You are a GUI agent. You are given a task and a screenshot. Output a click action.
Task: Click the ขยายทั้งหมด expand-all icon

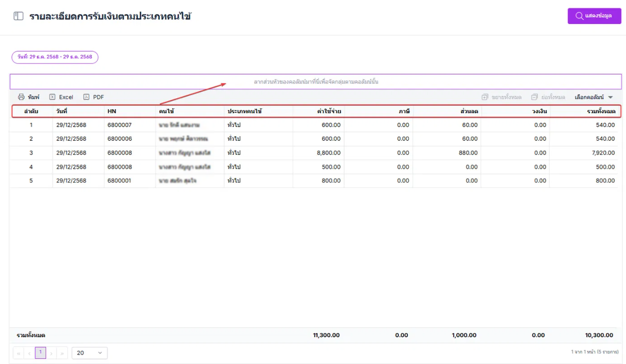pos(485,97)
